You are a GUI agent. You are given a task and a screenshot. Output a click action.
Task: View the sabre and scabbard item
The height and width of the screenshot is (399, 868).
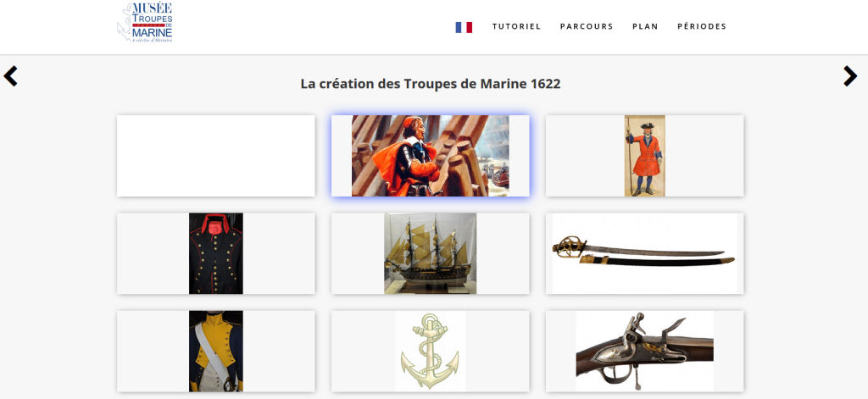tap(644, 253)
